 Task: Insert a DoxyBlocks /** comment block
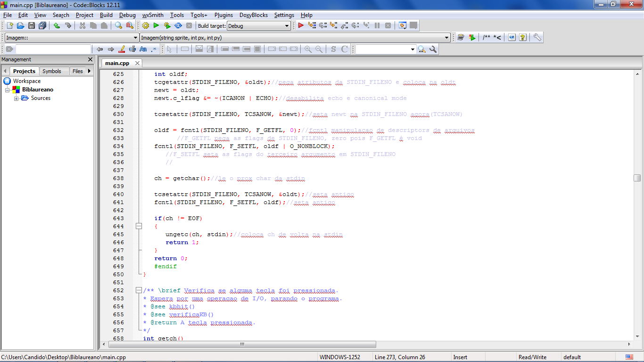tap(486, 37)
